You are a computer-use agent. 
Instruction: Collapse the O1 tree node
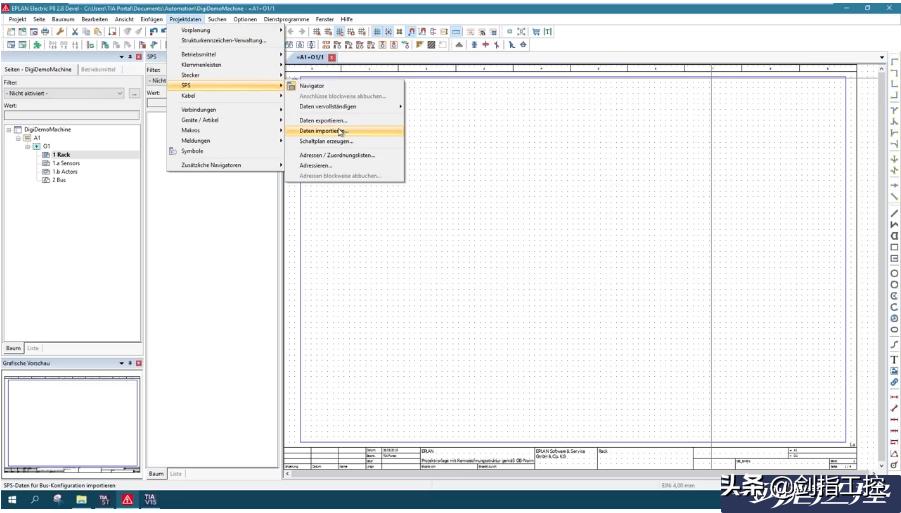[x=27, y=146]
